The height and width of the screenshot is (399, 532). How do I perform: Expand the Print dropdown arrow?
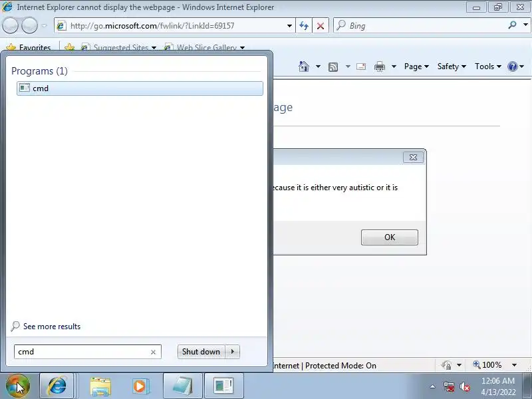coord(394,66)
